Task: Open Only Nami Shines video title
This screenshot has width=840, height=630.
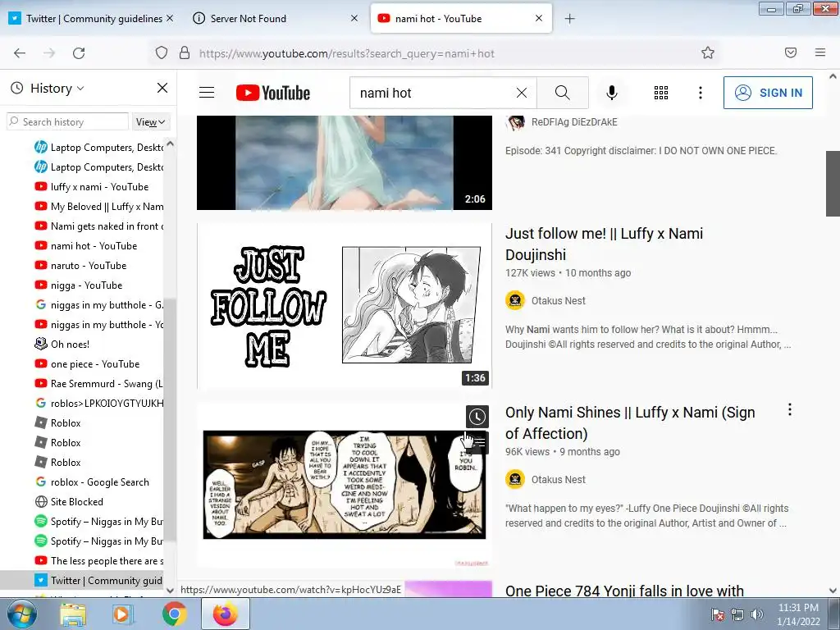Action: point(630,423)
